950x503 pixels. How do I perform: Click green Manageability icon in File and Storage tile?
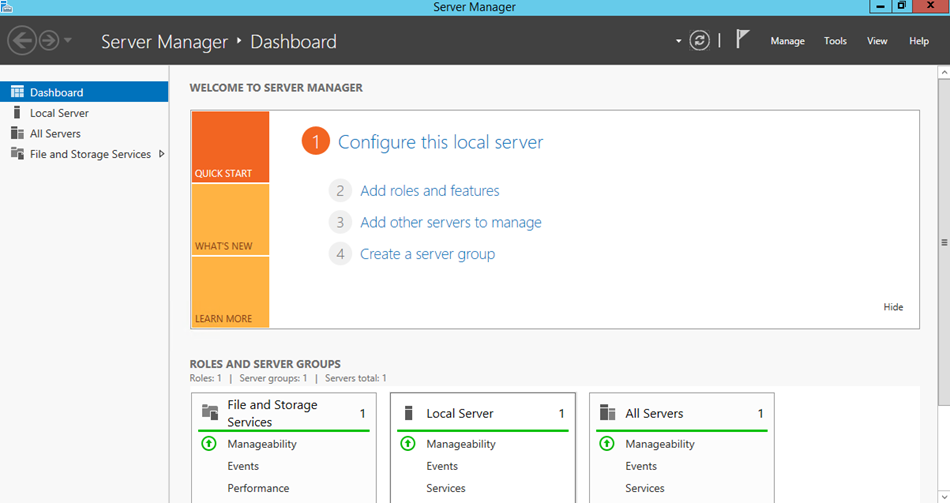pyautogui.click(x=208, y=444)
